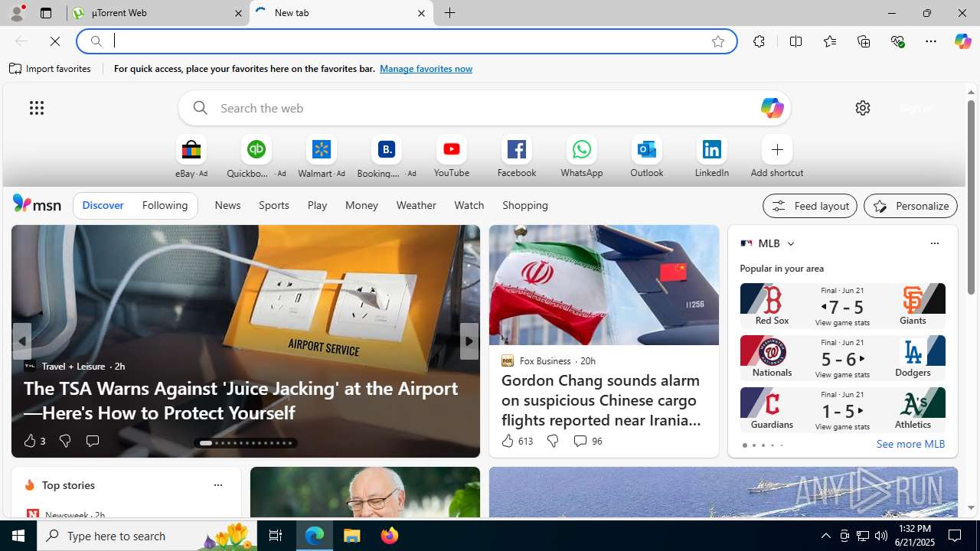This screenshot has height=551, width=980.
Task: Click the Copilot icon in search box
Action: pos(772,108)
